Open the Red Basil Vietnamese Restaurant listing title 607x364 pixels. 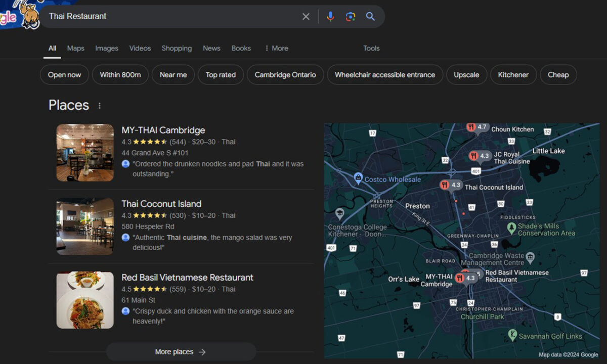coord(188,278)
